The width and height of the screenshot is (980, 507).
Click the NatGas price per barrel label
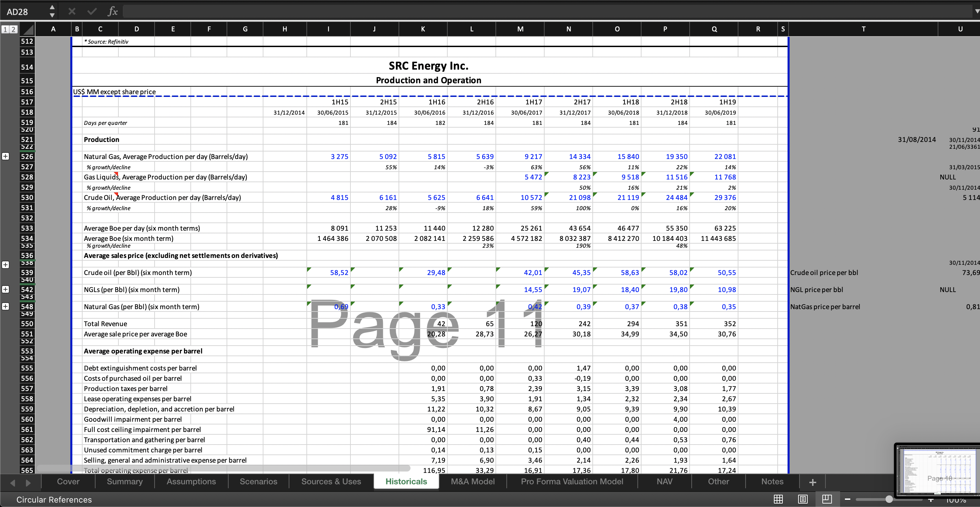pos(825,307)
